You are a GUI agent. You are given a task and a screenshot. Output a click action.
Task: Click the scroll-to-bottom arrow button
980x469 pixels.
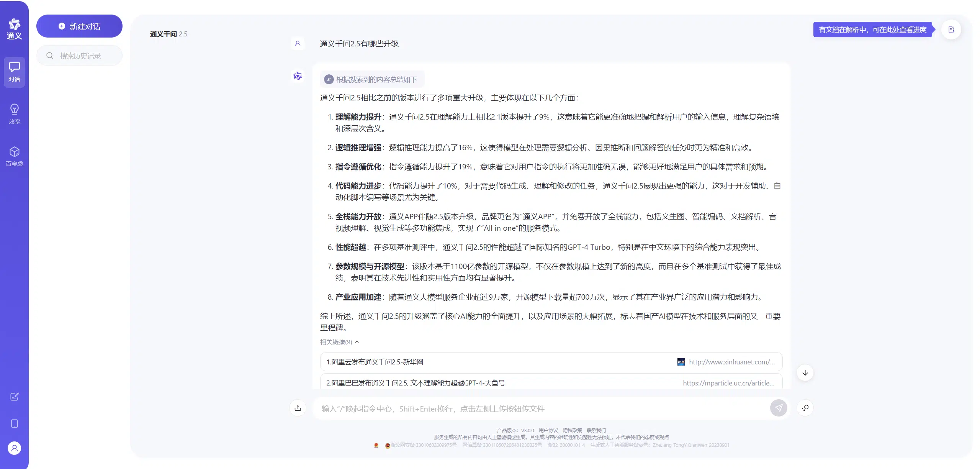point(805,373)
